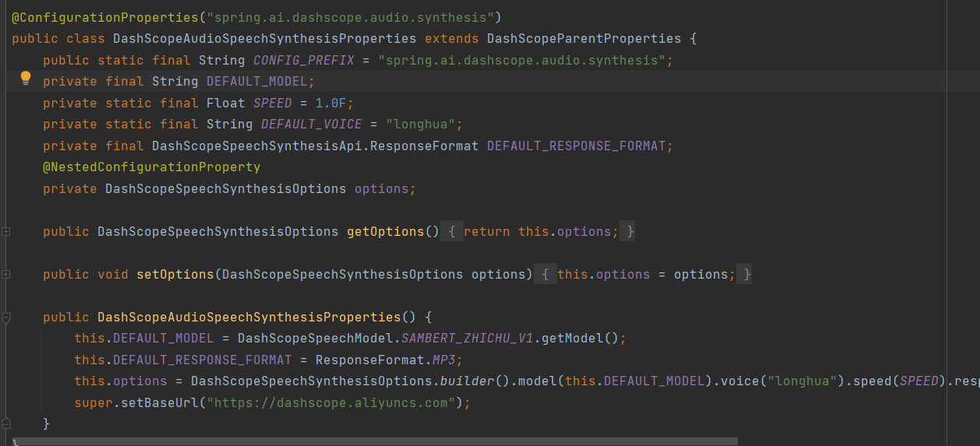The height and width of the screenshot is (446, 980).
Task: Expand the folded getOptions method in gutter
Action: (6, 231)
